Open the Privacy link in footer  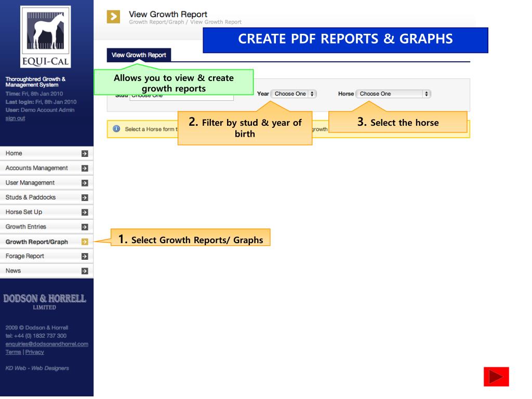click(35, 352)
